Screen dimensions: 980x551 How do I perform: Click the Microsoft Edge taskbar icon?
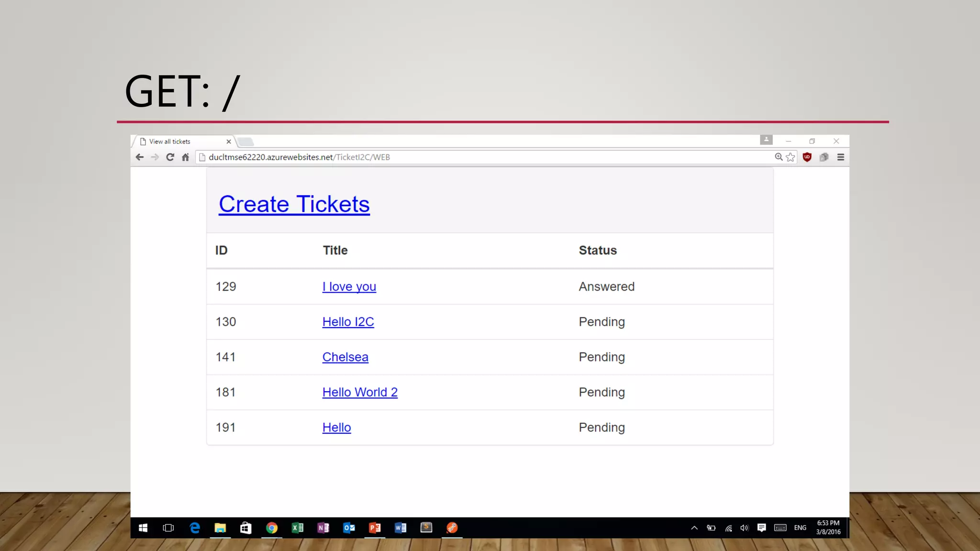(194, 528)
